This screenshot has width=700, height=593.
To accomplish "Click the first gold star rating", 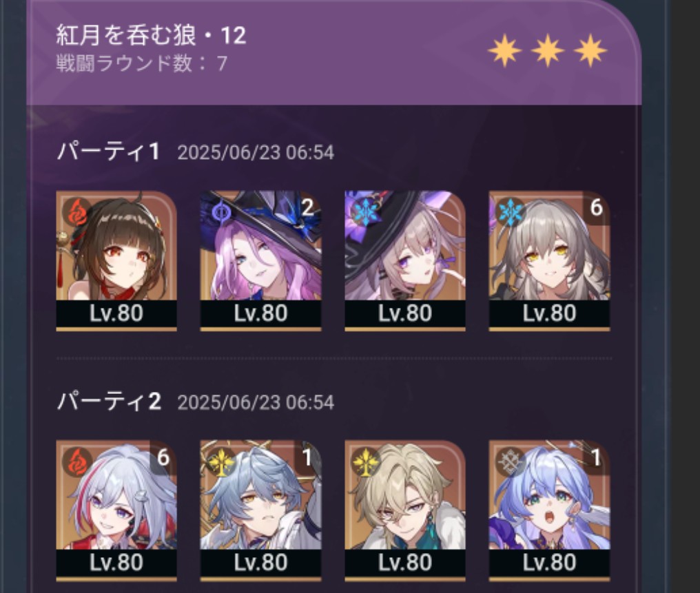I will [x=505, y=50].
